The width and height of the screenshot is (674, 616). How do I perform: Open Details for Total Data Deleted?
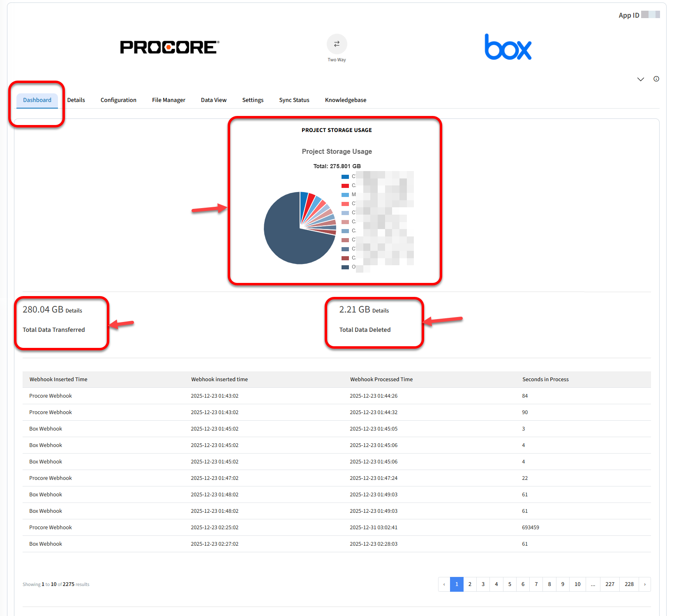click(381, 311)
